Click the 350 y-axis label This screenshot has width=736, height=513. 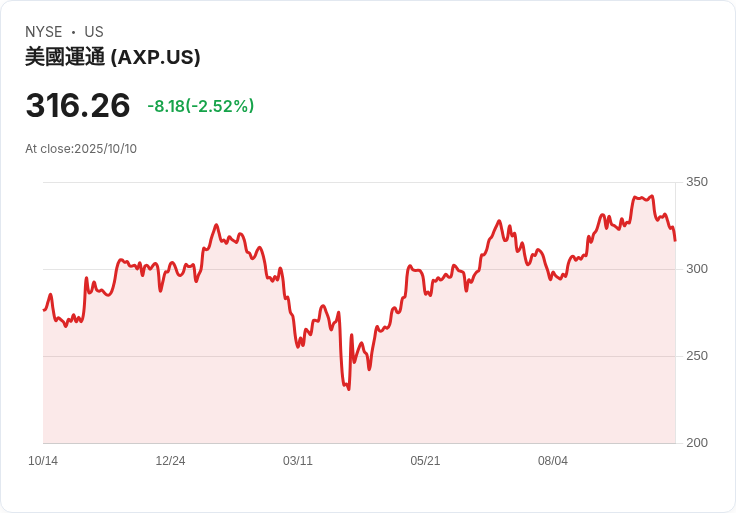[x=696, y=182]
